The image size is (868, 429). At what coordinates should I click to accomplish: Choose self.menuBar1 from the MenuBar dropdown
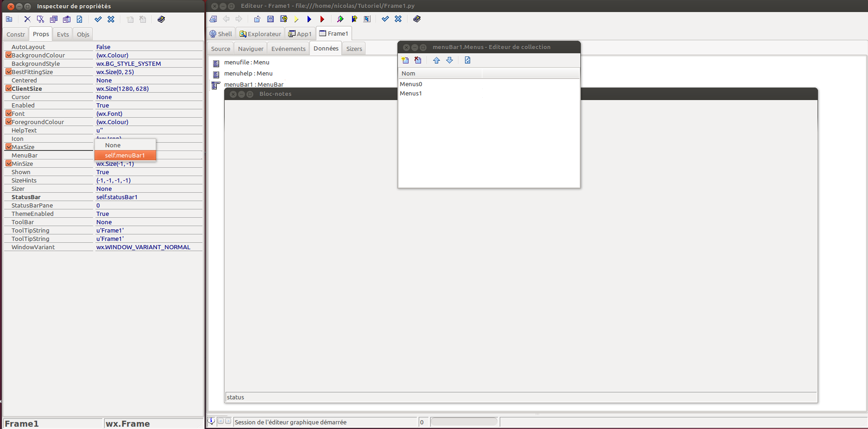[x=125, y=155]
